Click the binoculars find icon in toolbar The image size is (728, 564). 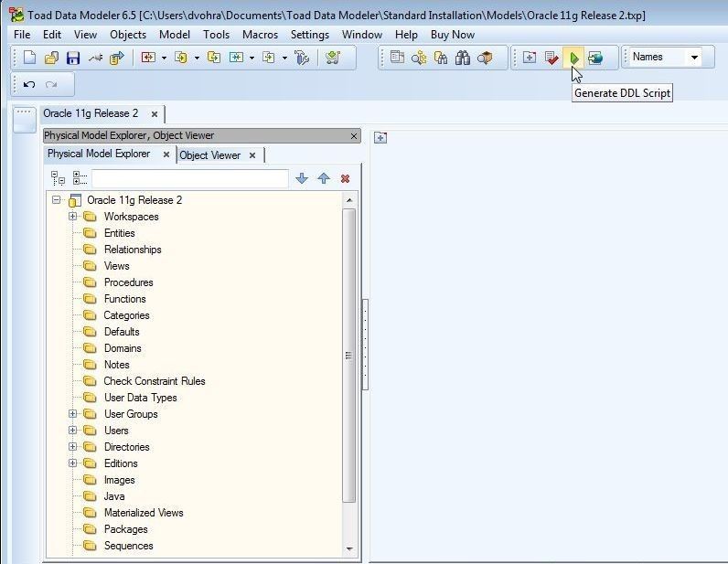click(463, 58)
